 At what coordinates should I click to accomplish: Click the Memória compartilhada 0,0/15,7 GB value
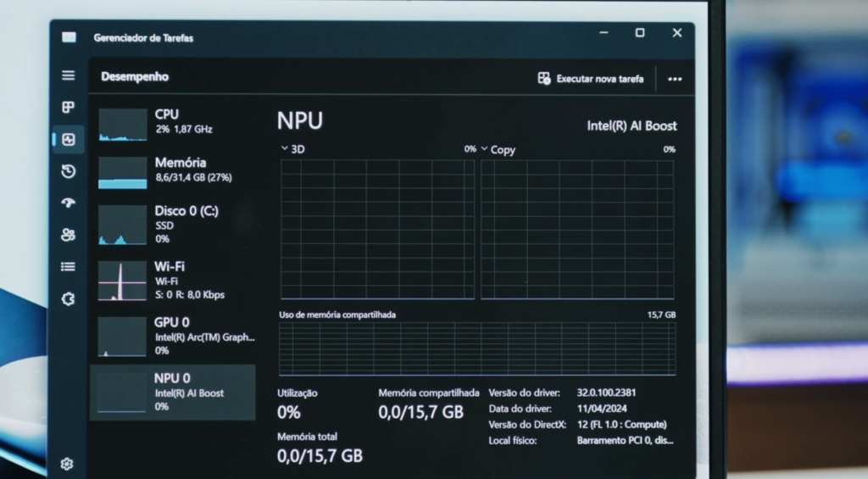click(x=420, y=412)
